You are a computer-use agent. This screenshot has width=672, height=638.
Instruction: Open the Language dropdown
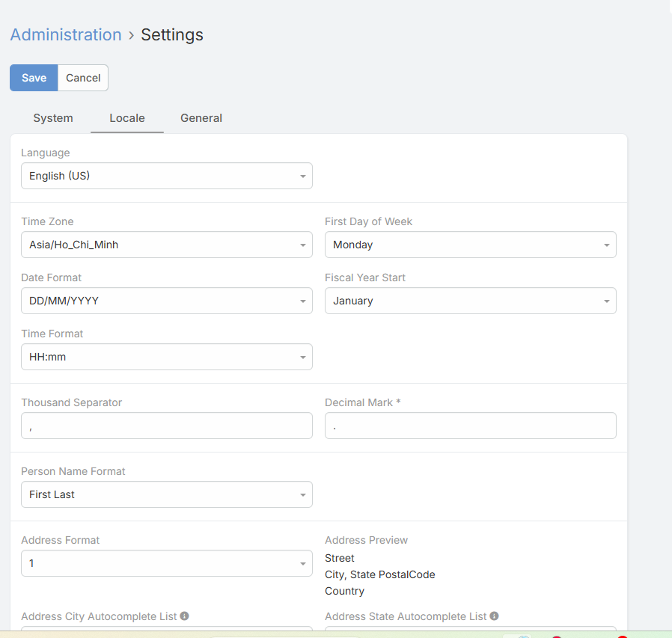point(166,177)
